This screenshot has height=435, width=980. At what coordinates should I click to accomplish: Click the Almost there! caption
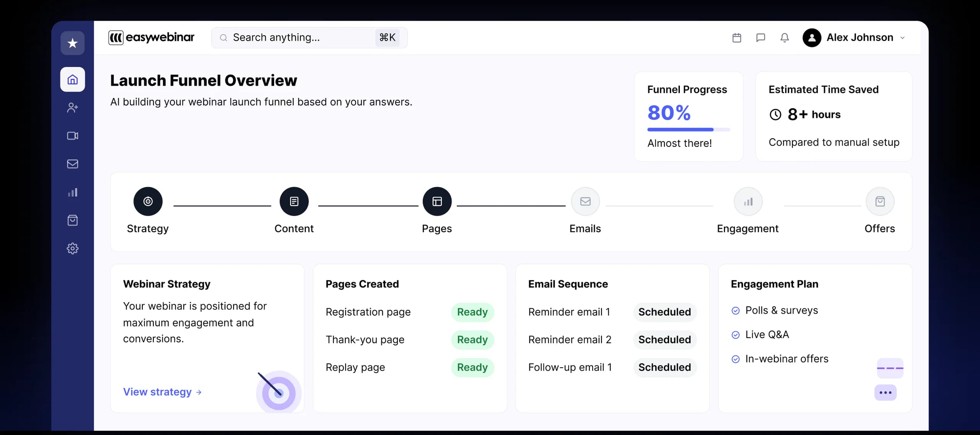tap(679, 143)
